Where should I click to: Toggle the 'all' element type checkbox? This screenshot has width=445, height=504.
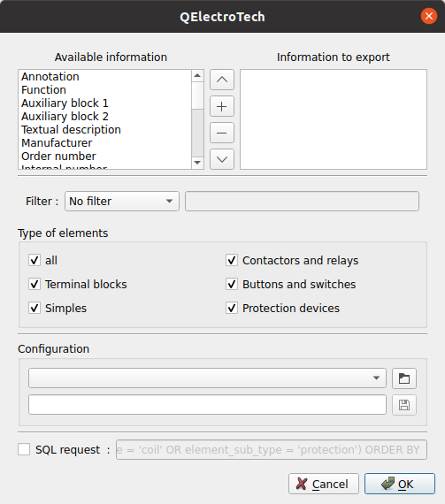click(x=35, y=260)
